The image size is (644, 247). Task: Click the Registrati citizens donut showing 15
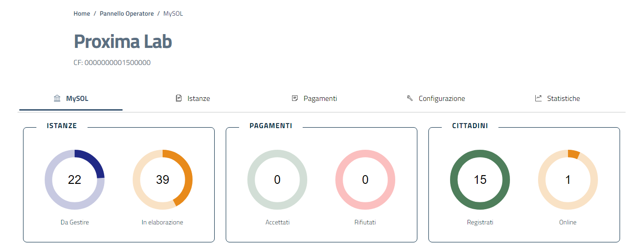click(x=480, y=180)
